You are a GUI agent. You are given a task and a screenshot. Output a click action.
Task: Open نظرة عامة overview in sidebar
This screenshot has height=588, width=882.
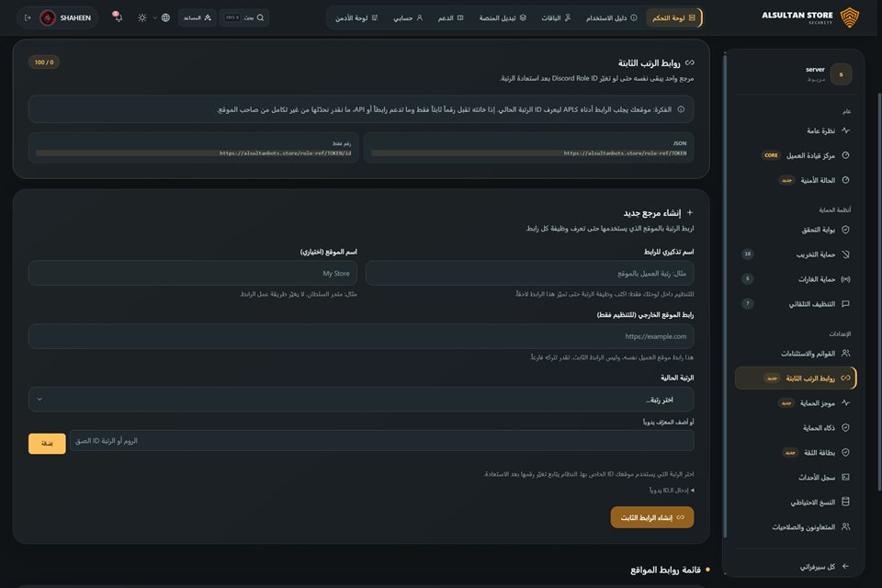pos(796,130)
